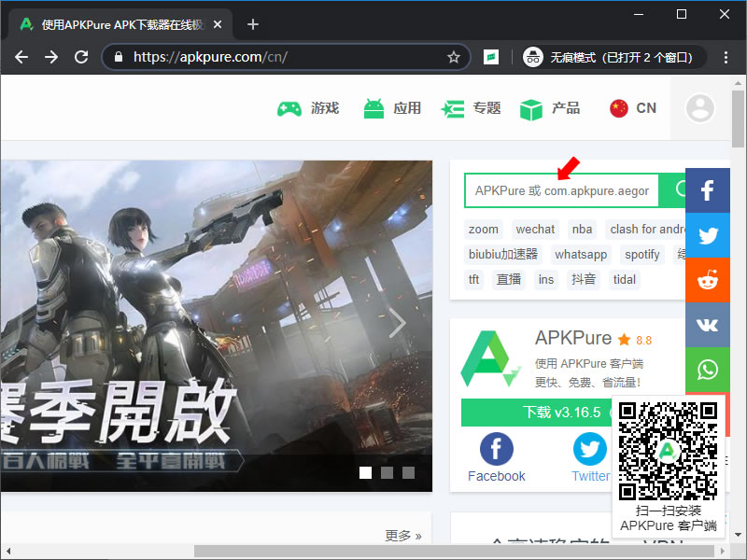Go back to the previous page

coord(21,57)
